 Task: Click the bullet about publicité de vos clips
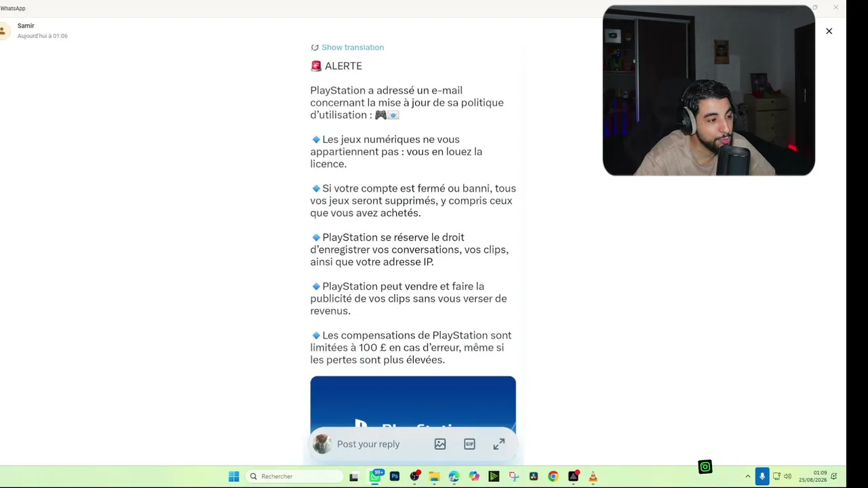pyautogui.click(x=409, y=298)
